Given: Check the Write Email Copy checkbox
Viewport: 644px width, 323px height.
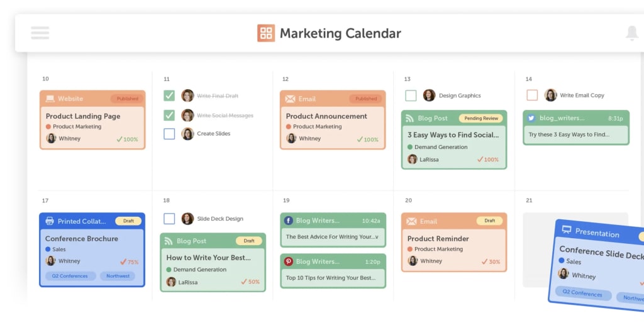Looking at the screenshot, I should [x=532, y=96].
